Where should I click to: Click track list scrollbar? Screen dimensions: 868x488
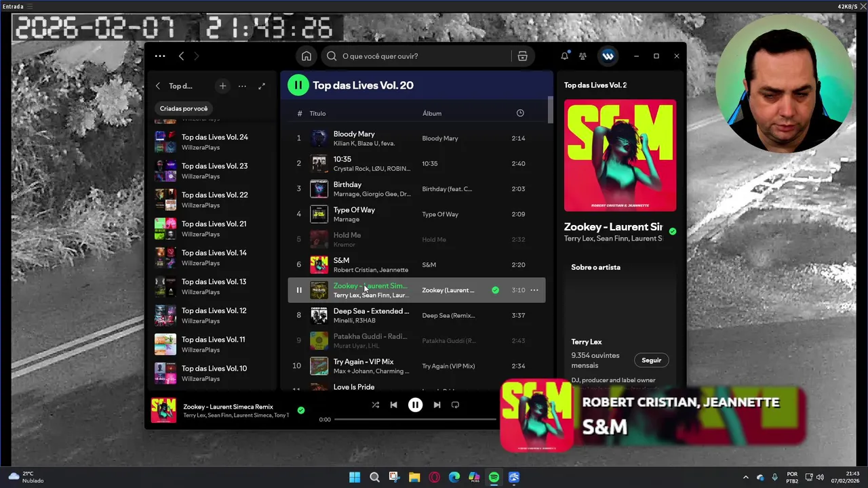coord(550,108)
